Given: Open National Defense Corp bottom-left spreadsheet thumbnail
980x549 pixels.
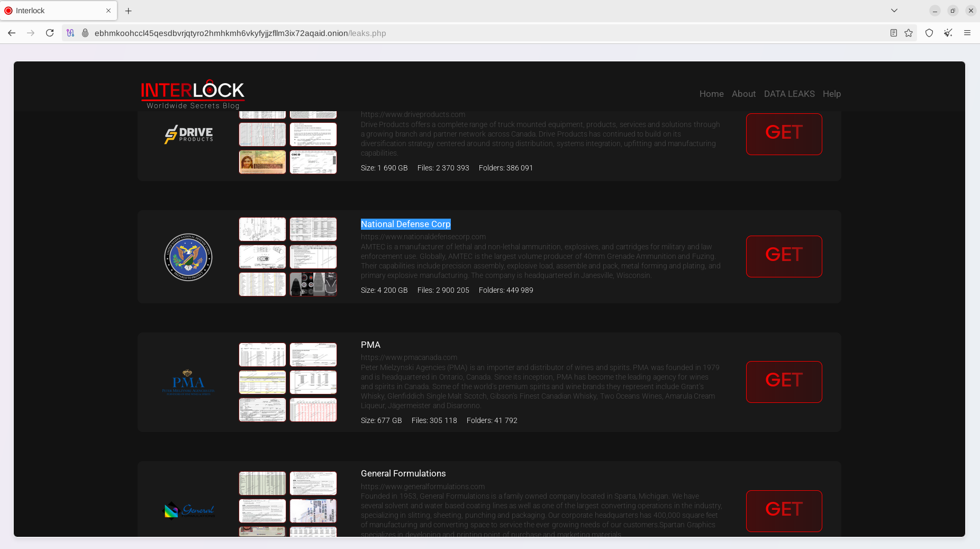Looking at the screenshot, I should [x=262, y=284].
